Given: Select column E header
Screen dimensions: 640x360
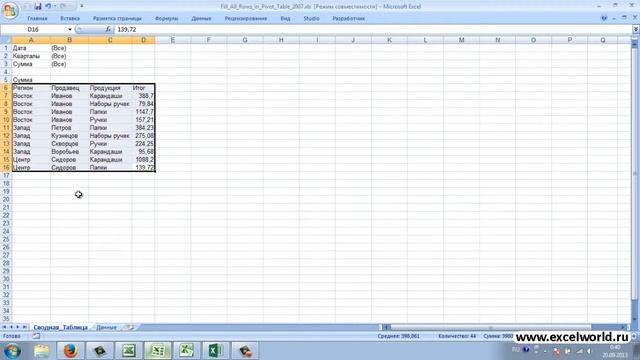Looking at the screenshot, I should tap(173, 40).
